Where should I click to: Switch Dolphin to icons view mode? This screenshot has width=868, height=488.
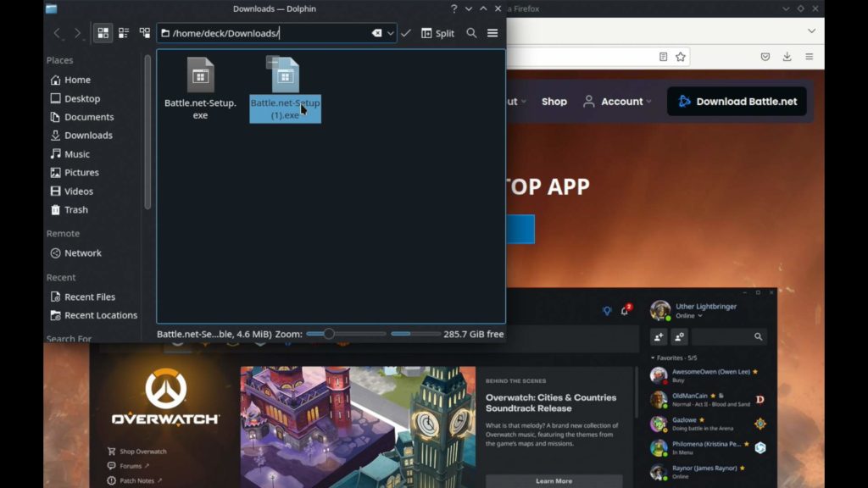(103, 33)
